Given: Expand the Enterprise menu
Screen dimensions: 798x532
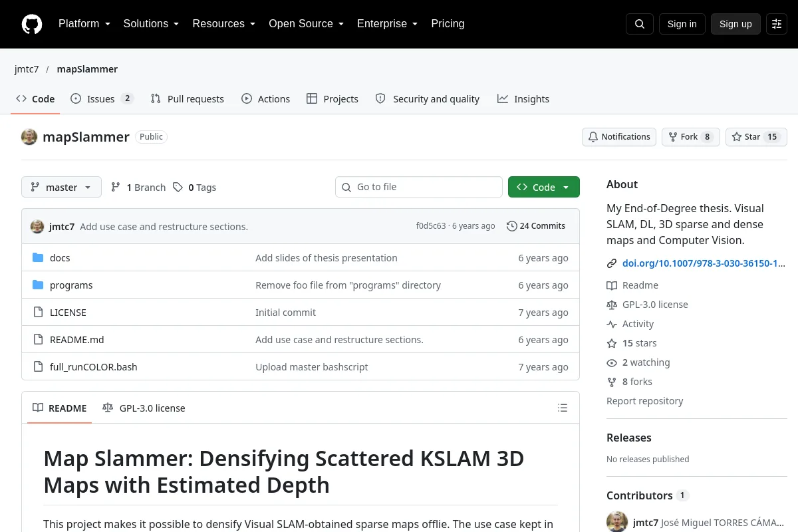Looking at the screenshot, I should (x=388, y=24).
